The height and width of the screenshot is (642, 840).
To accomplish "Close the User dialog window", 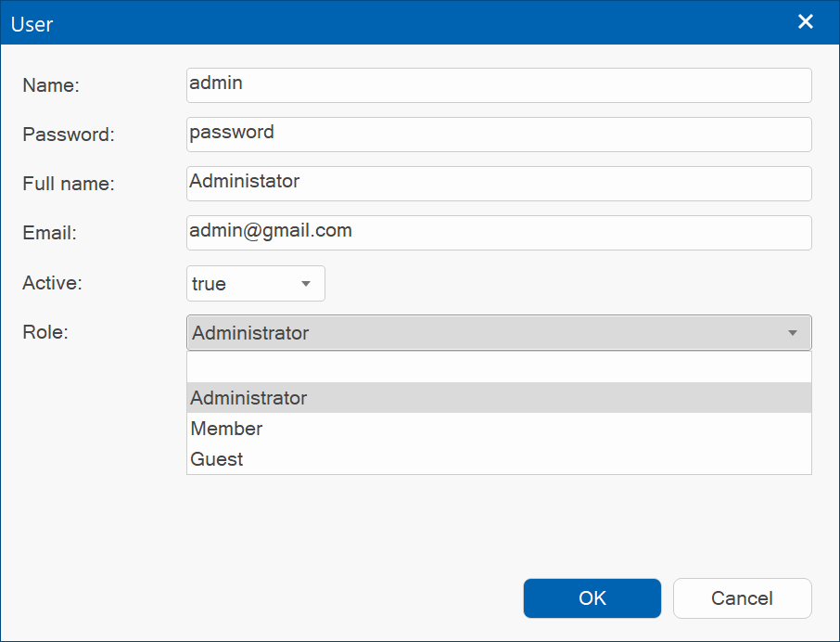I will click(x=805, y=22).
